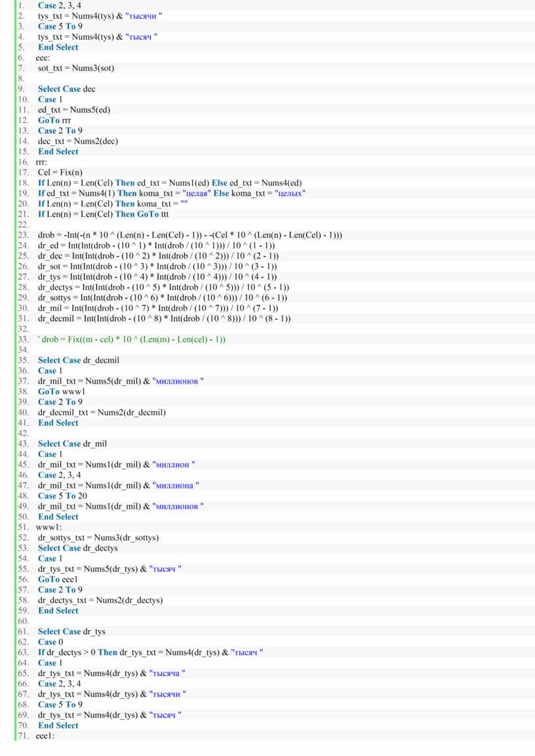This screenshot has height=756, width=535.
Task: Click the line ending with "миллиона "
Action: coord(118,485)
